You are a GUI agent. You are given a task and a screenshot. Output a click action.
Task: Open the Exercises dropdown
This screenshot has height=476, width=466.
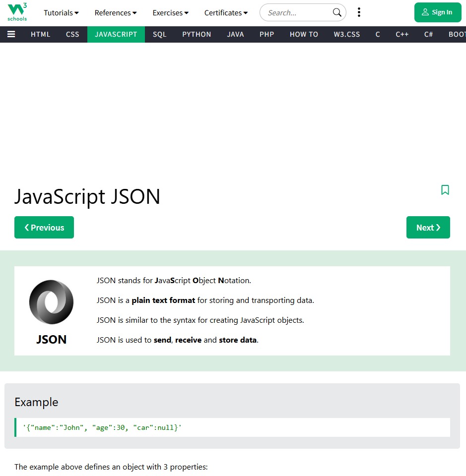pos(170,12)
